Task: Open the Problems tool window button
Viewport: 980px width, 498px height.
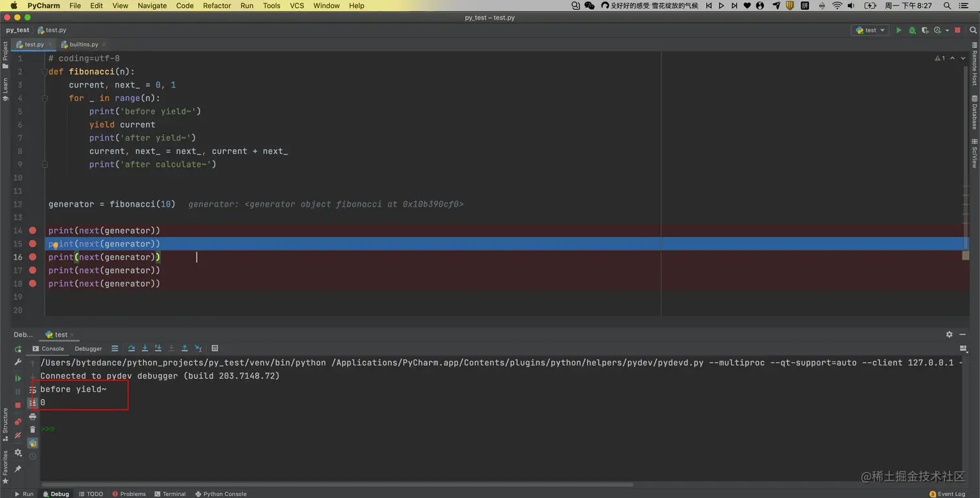Action: point(128,494)
